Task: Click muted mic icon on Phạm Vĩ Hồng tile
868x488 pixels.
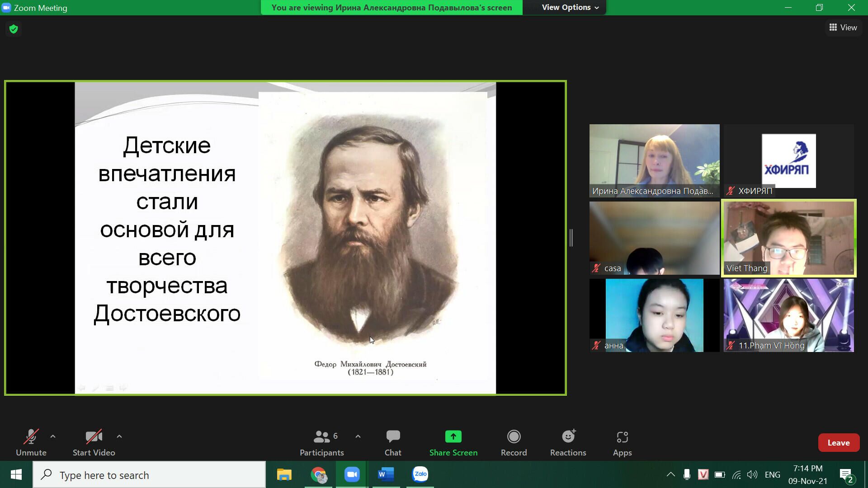Action: 730,346
